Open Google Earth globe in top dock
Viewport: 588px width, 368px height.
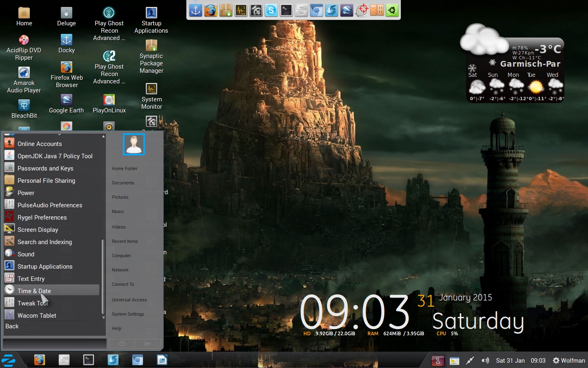tap(347, 10)
